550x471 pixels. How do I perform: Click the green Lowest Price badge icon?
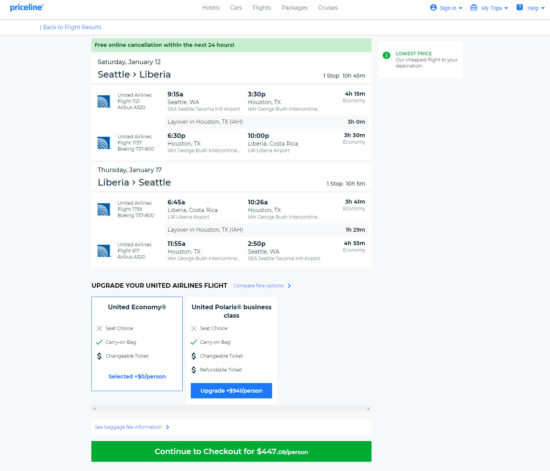[386, 55]
